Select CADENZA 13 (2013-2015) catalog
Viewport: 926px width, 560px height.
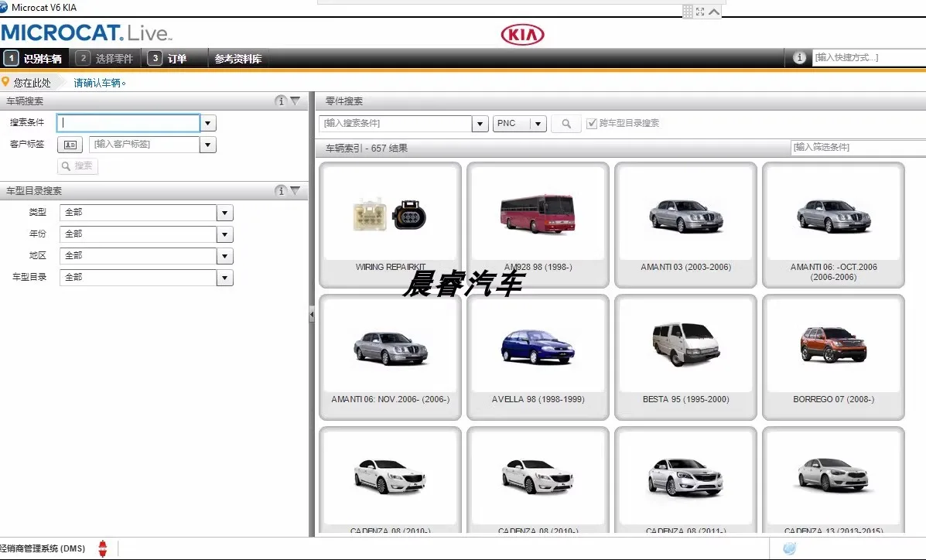[x=833, y=481]
